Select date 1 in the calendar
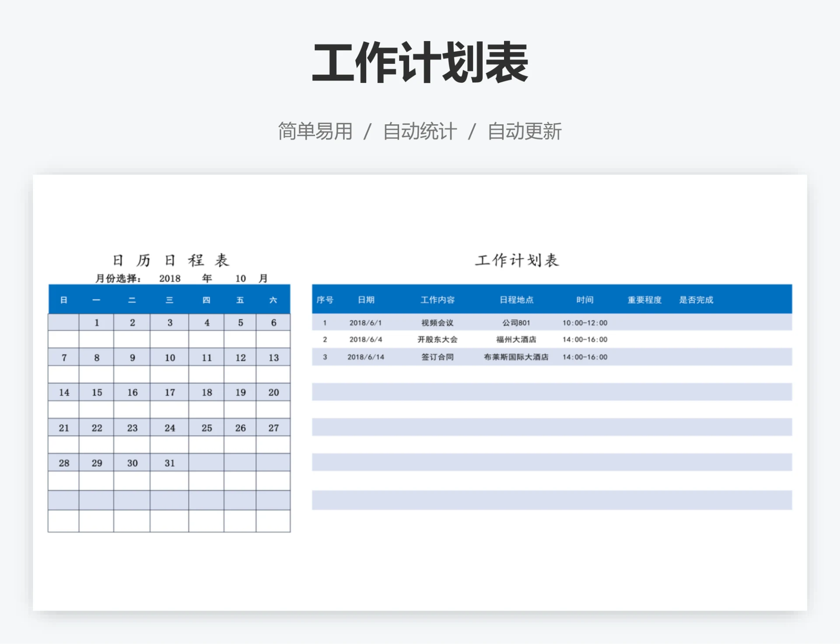The height and width of the screenshot is (644, 840). click(97, 322)
